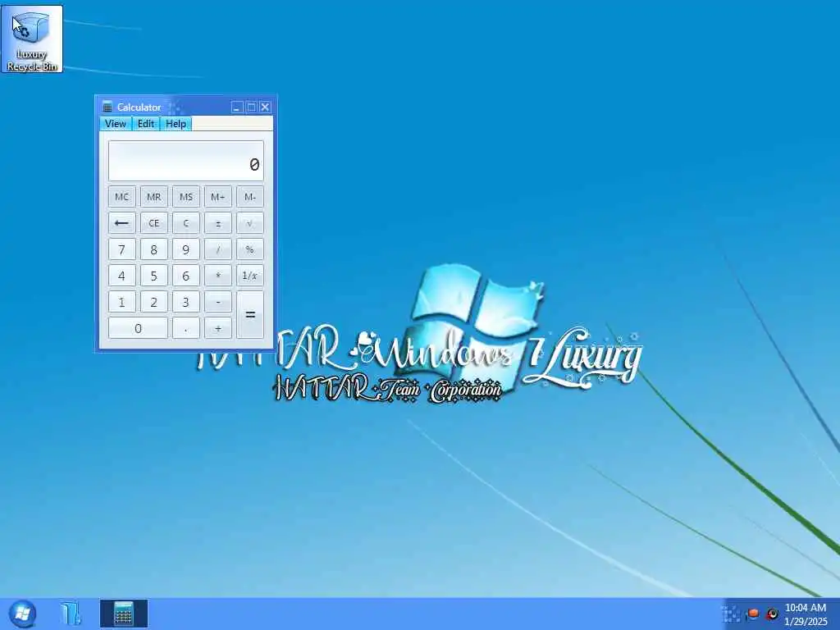The width and height of the screenshot is (840, 630).
Task: Close the Calculator window
Action: click(265, 107)
